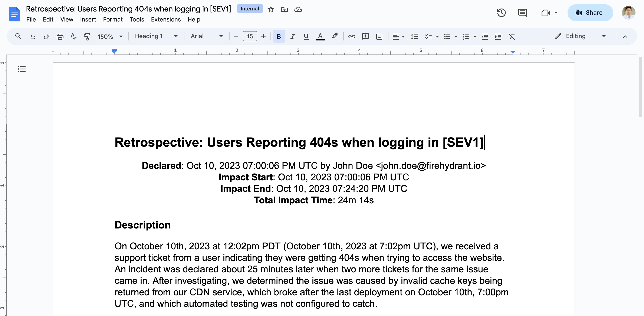Toggle spell check tool
This screenshot has width=644, height=316.
pos(73,36)
